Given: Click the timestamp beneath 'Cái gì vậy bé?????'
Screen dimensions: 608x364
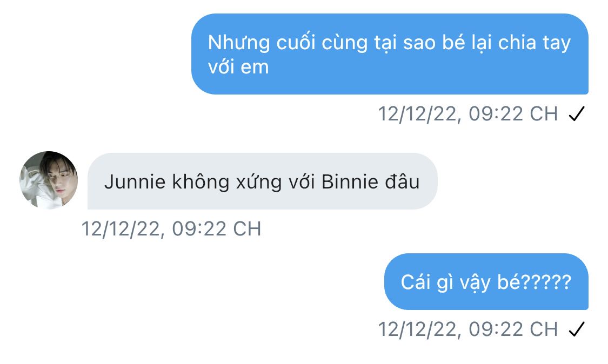Looking at the screenshot, I should 468,329.
